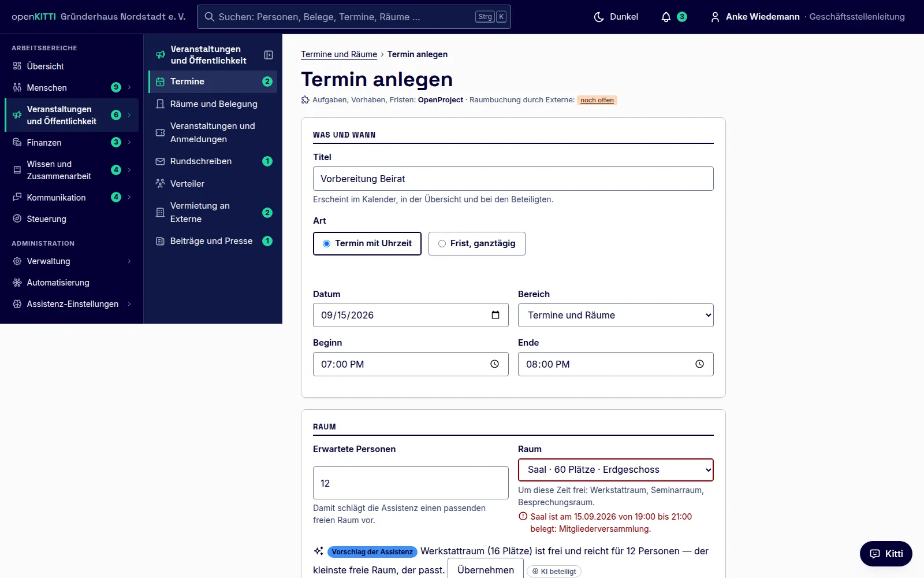
Task: Click the Termine calendar icon
Action: [x=161, y=81]
